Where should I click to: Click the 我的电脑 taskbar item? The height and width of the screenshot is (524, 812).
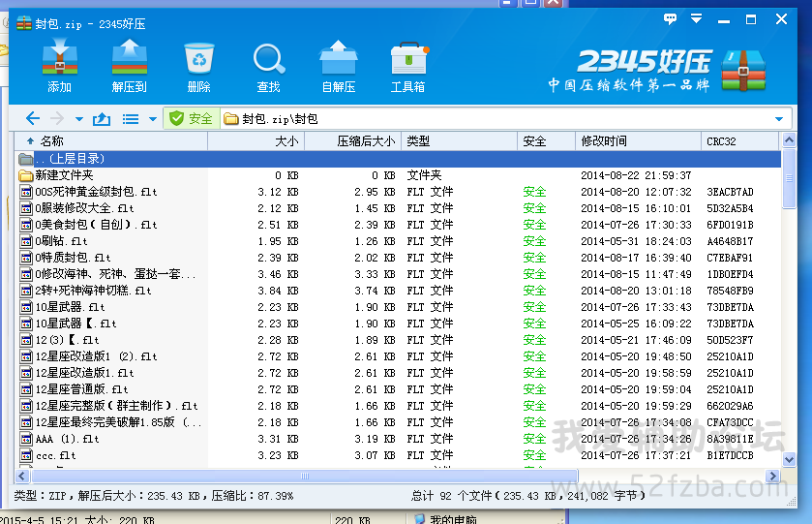click(445, 518)
